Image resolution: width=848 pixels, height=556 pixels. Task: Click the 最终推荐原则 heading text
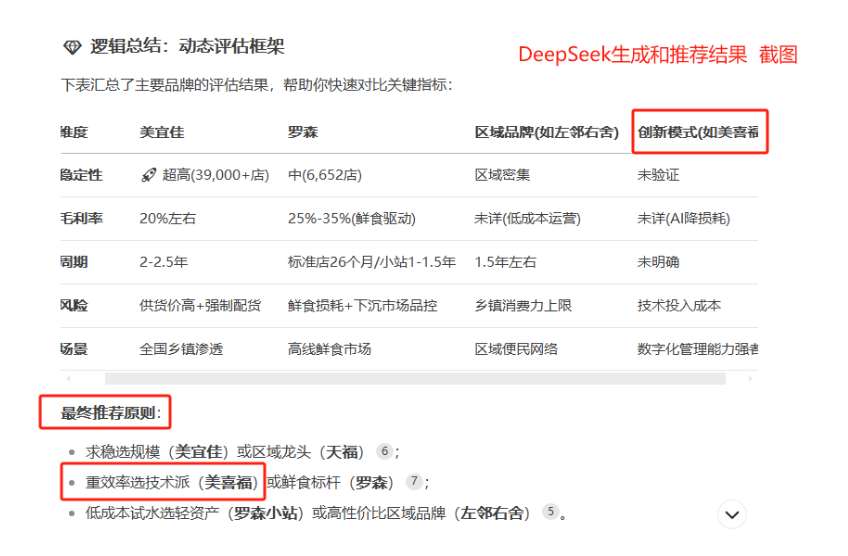click(110, 413)
